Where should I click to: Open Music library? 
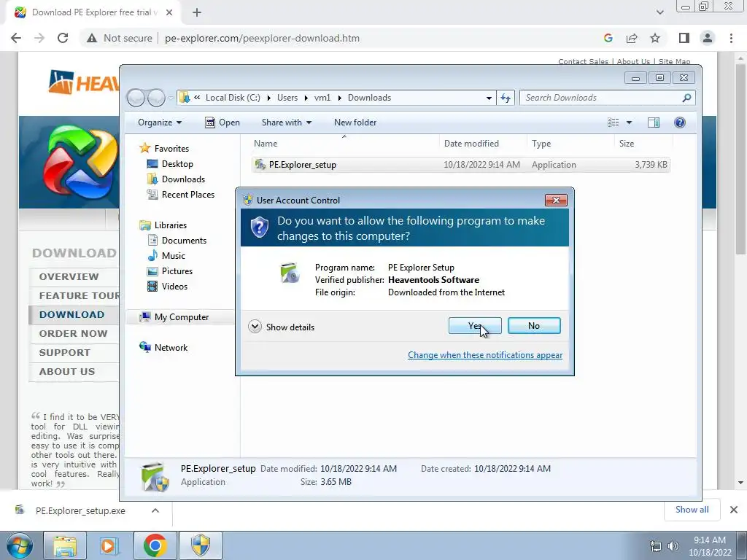point(166,256)
